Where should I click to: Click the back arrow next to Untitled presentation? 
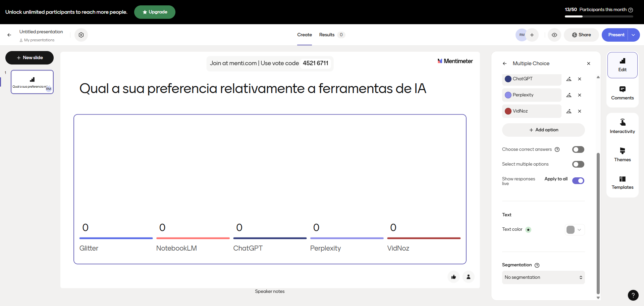[x=9, y=35]
